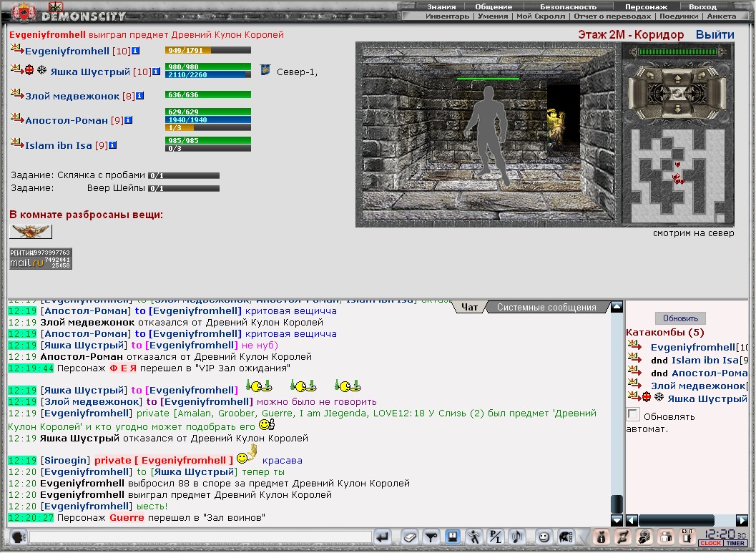Click the send message arrow icon

(x=383, y=537)
